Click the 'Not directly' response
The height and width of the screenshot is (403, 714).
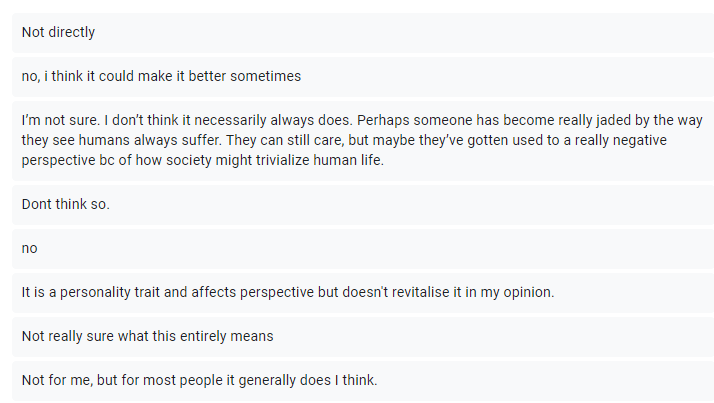58,32
